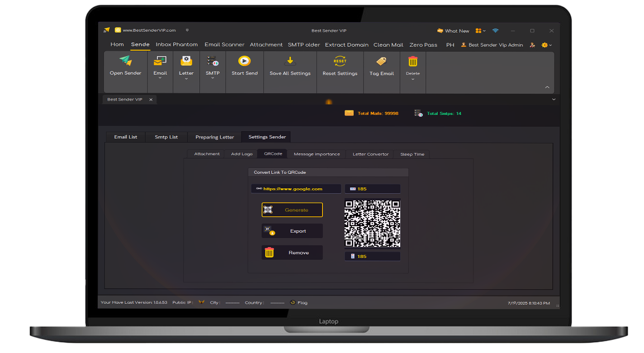Click the QR height field below QR code

[373, 256]
